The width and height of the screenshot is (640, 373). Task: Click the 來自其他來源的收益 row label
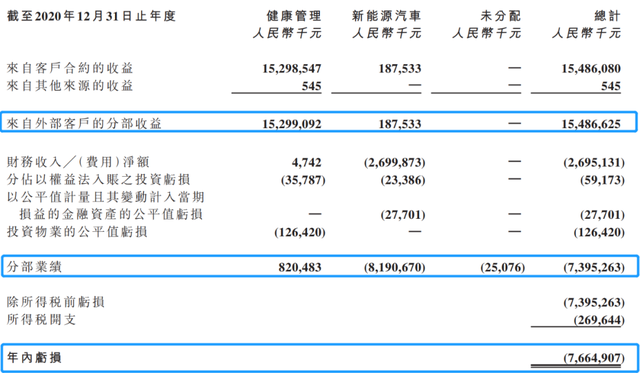click(x=70, y=86)
